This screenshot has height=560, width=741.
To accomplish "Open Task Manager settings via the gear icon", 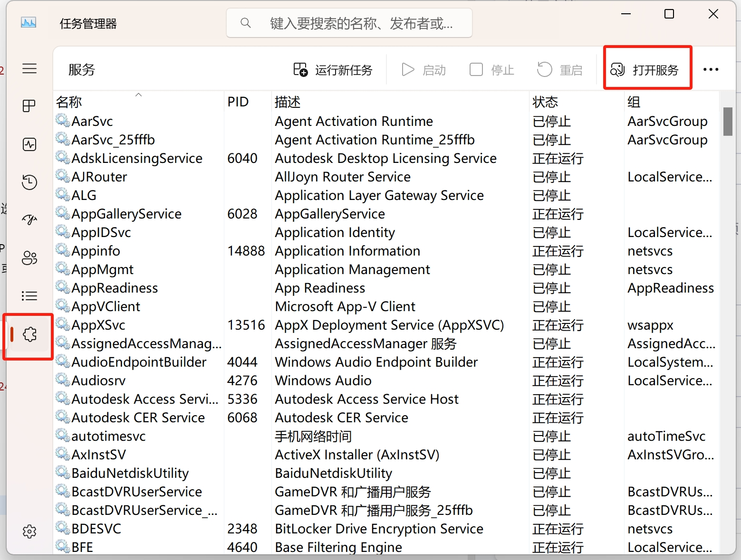I will pyautogui.click(x=29, y=532).
